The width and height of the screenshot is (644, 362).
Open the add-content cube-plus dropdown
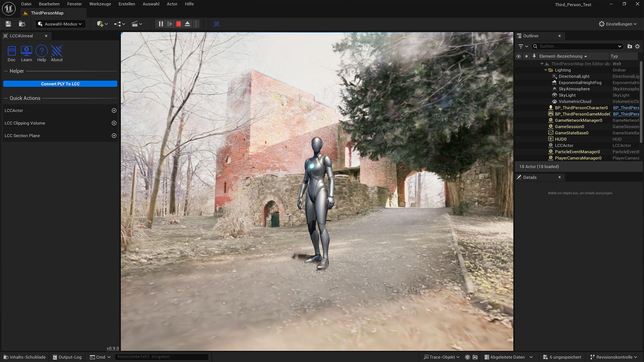[102, 24]
